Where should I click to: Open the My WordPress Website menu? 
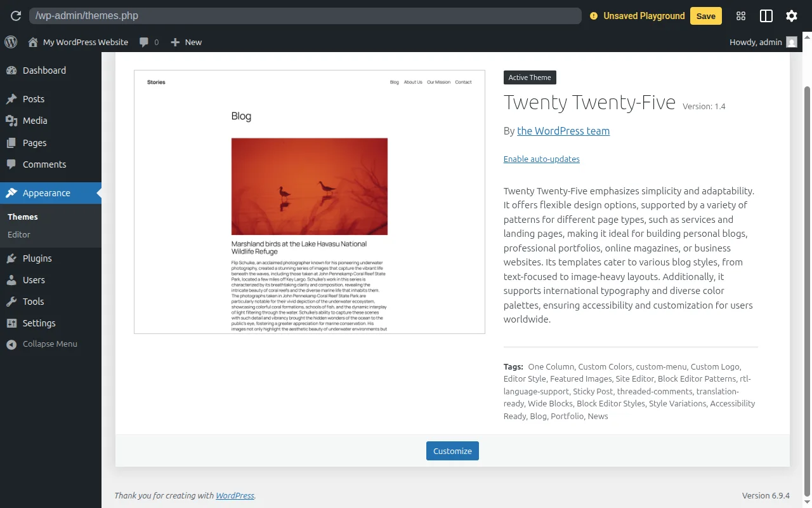point(78,42)
